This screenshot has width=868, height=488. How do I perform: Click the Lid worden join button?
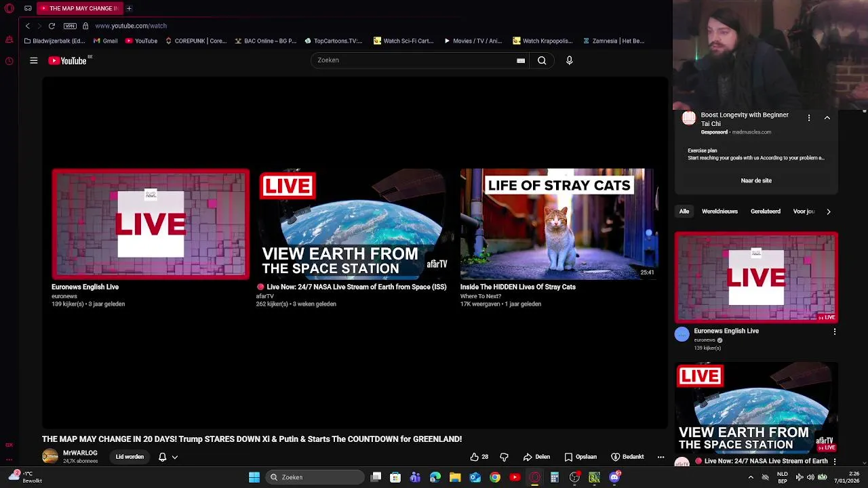tap(130, 457)
